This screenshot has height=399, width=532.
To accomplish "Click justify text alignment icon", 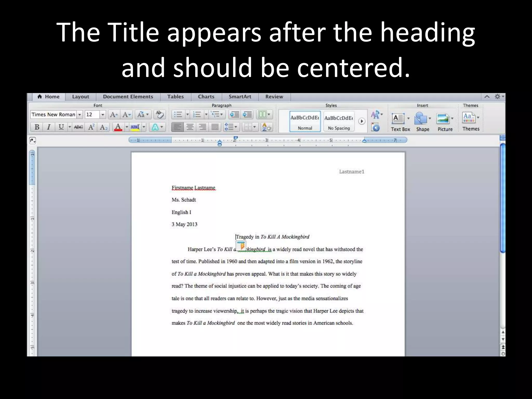I will point(215,127).
